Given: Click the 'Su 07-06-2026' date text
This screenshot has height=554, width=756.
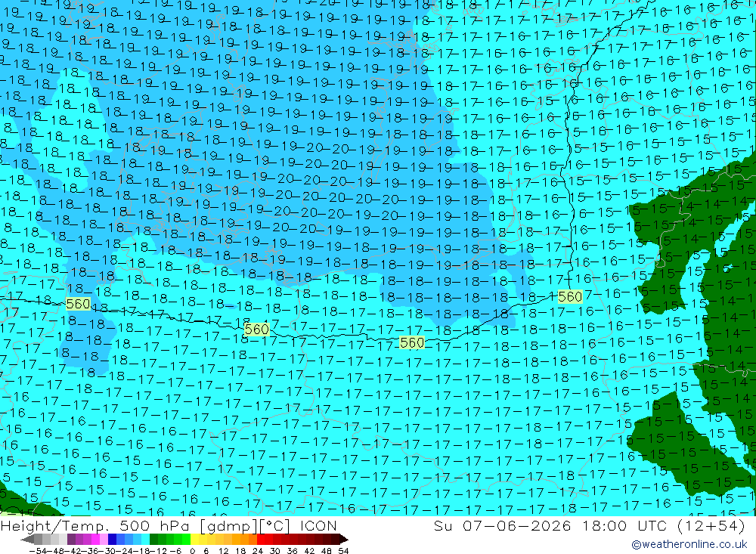Looking at the screenshot, I should (x=503, y=525).
